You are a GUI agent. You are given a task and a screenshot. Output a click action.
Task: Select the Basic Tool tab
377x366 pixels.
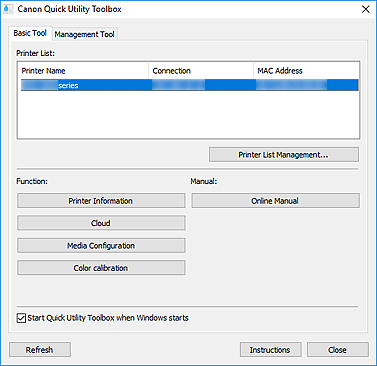pos(30,33)
